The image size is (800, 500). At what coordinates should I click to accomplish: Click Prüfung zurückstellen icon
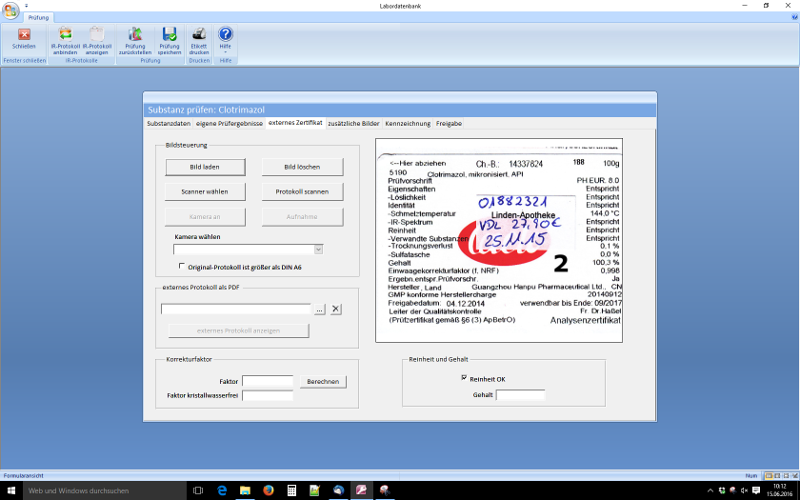[x=135, y=35]
